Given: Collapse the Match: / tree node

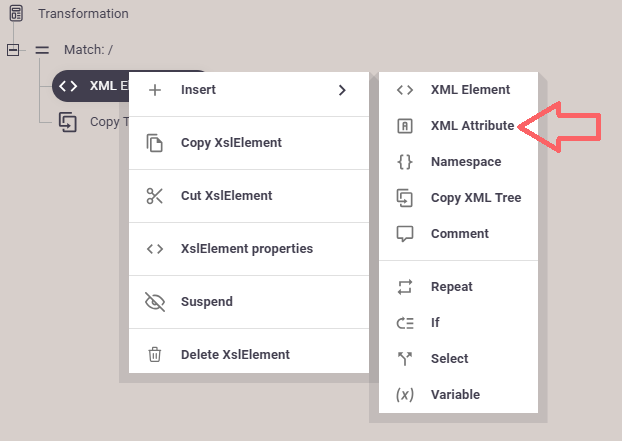Looking at the screenshot, I should [x=13, y=49].
